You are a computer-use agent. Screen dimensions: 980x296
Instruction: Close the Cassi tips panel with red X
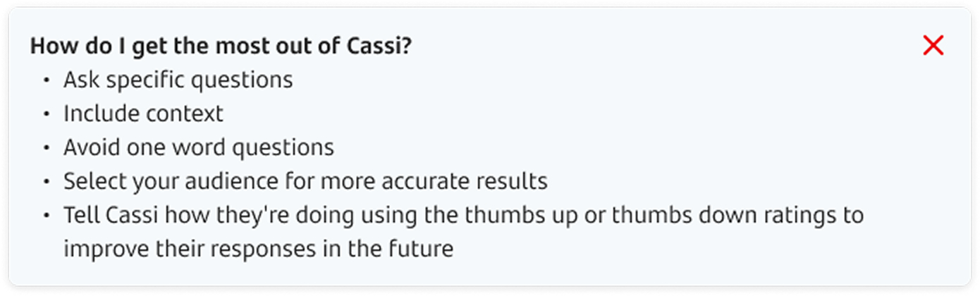(x=933, y=46)
